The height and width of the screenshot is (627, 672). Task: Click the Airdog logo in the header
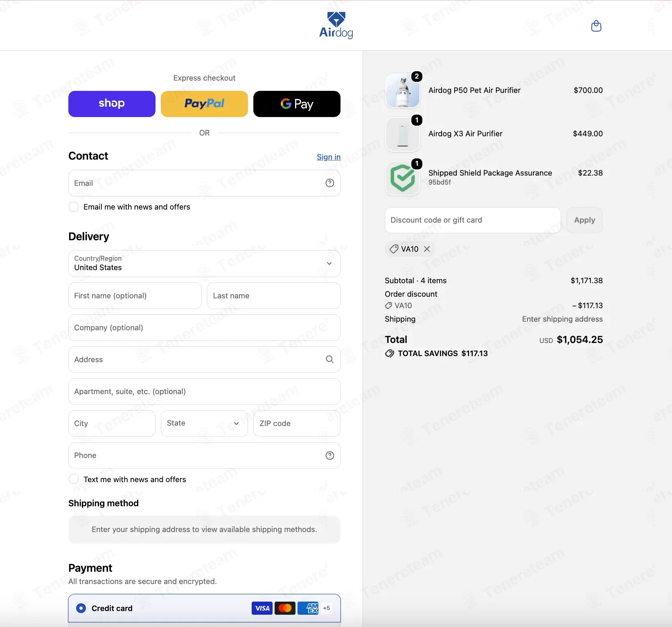tap(336, 25)
